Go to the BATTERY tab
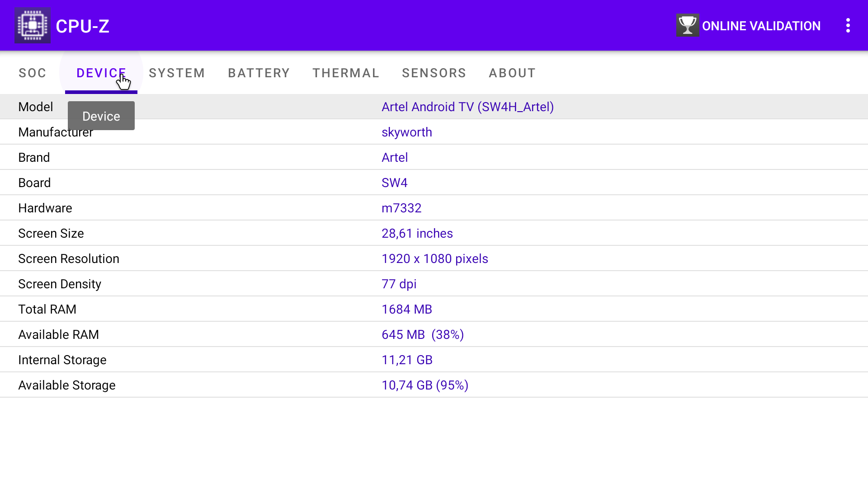 (x=259, y=73)
